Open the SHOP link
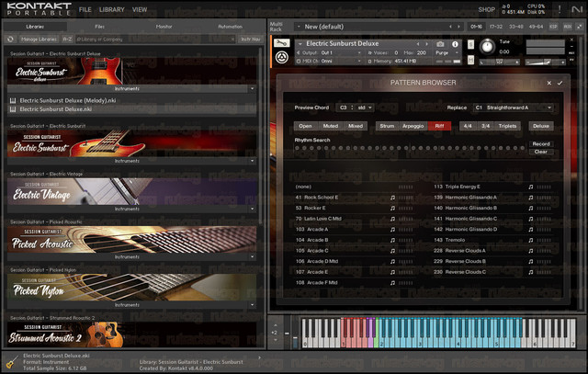 [x=486, y=9]
